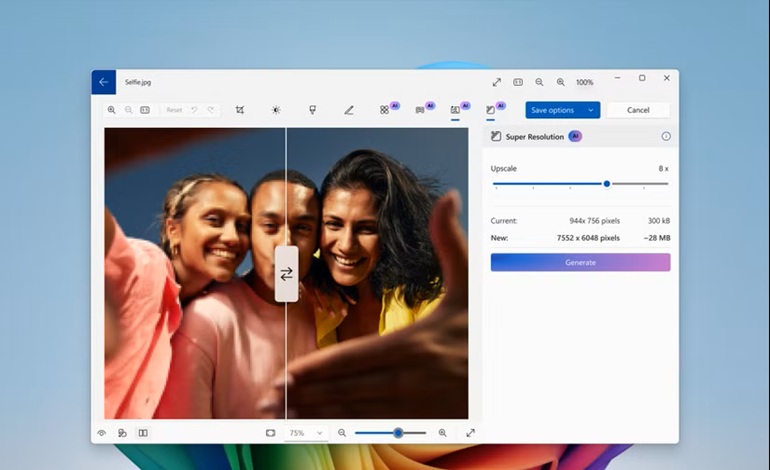Undo the last edit

tap(194, 110)
